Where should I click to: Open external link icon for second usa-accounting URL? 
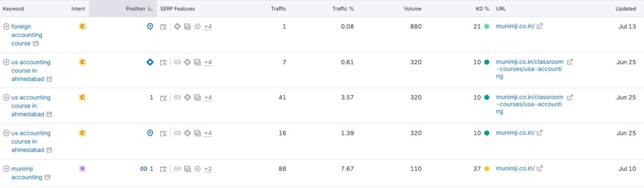point(570,97)
